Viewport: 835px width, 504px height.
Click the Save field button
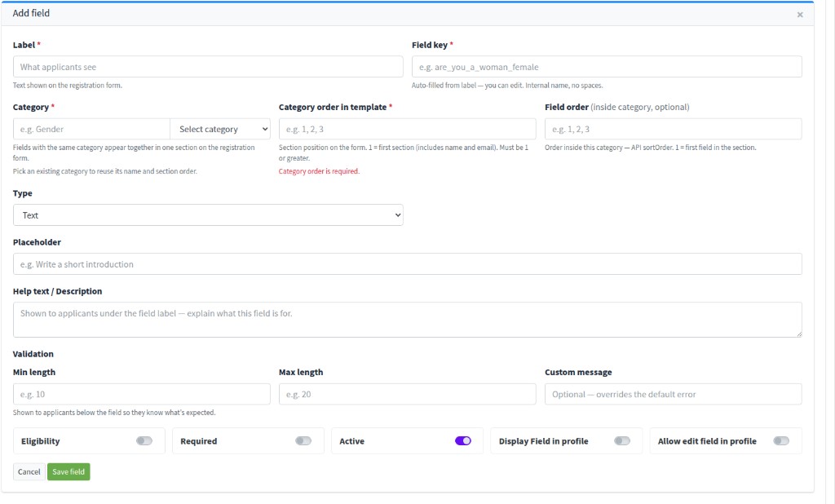click(x=68, y=471)
